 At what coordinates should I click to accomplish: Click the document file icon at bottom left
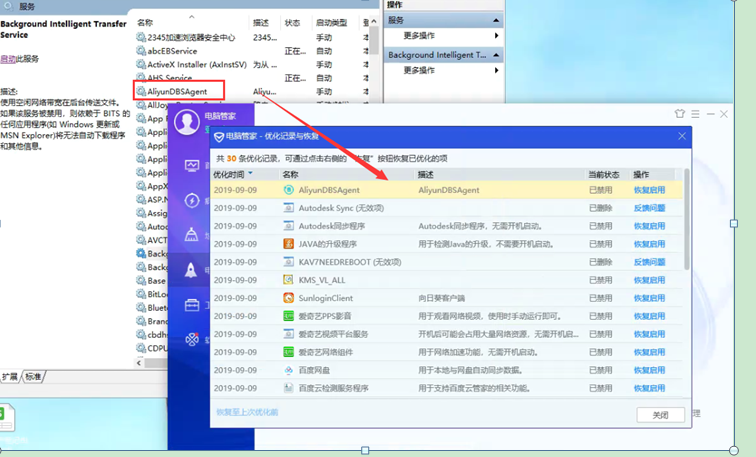click(x=7, y=417)
